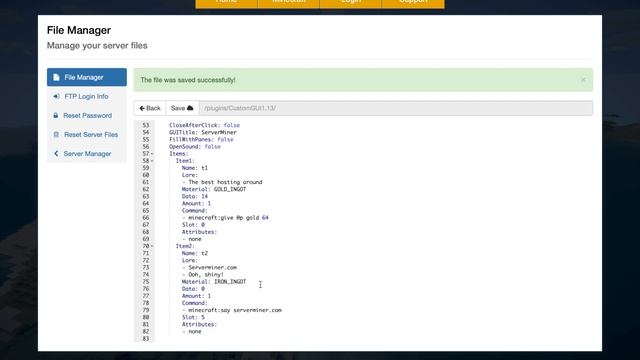
Task: Click the File Manager document icon
Action: pyautogui.click(x=56, y=77)
